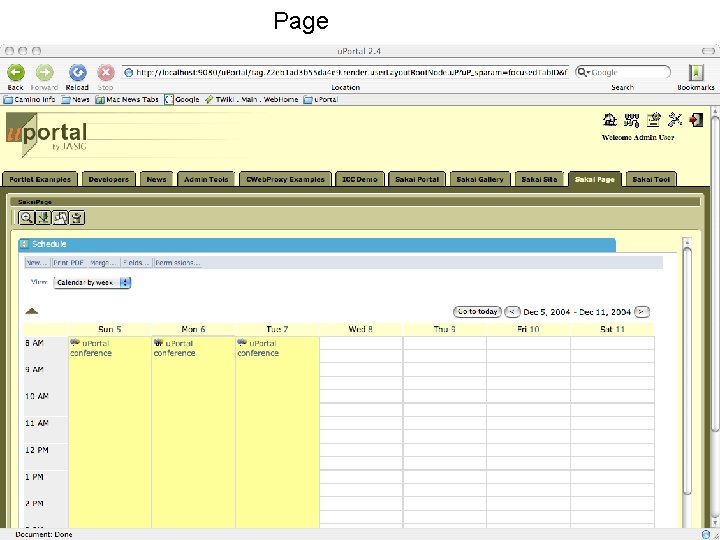The height and width of the screenshot is (540, 720).
Task: Click the Stop loading button
Action: coord(106,73)
